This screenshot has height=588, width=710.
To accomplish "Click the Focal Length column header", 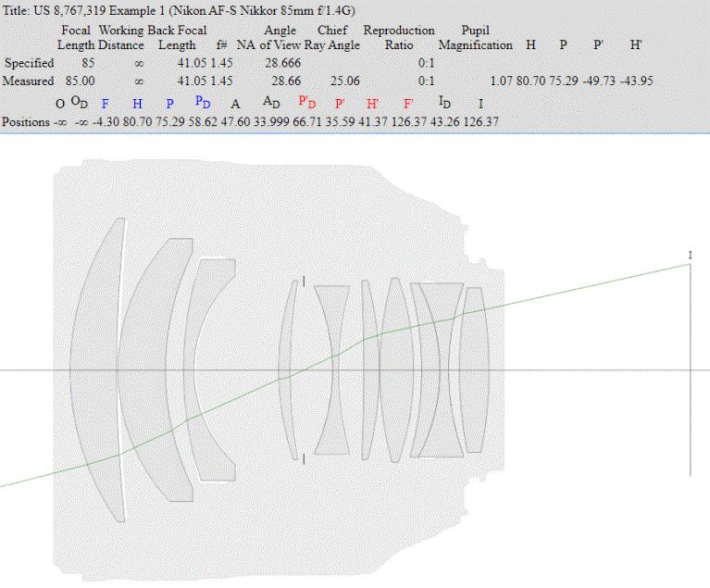I will (76, 38).
